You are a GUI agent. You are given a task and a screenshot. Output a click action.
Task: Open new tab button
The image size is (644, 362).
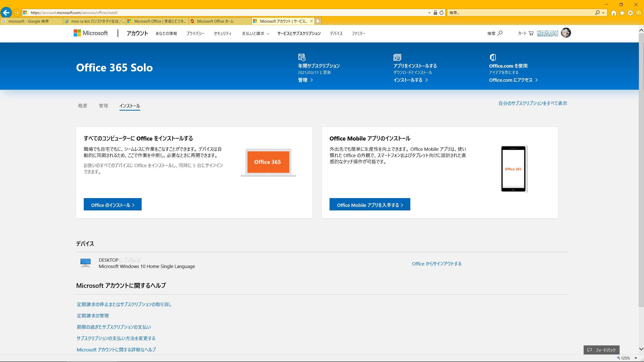click(x=318, y=21)
